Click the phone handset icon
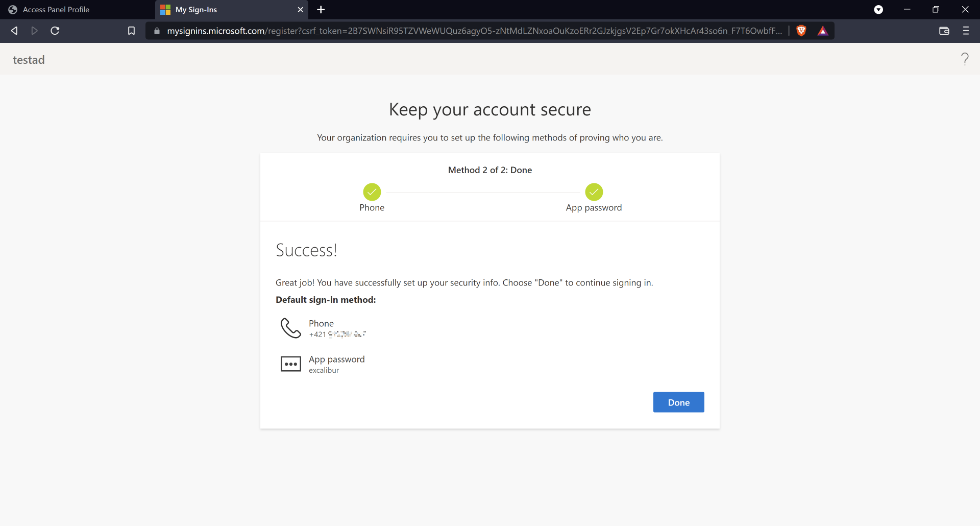Viewport: 980px width, 526px height. [290, 328]
